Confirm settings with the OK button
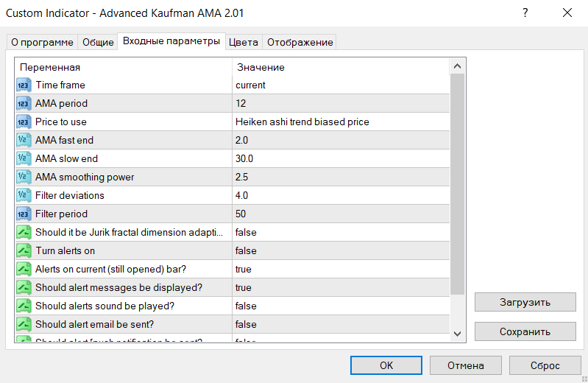 pyautogui.click(x=386, y=365)
